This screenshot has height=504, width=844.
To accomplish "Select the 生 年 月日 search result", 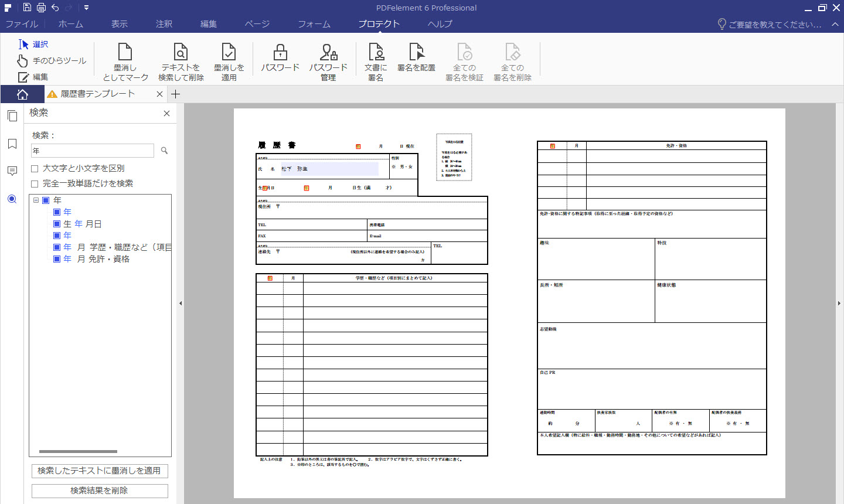I will pos(83,224).
